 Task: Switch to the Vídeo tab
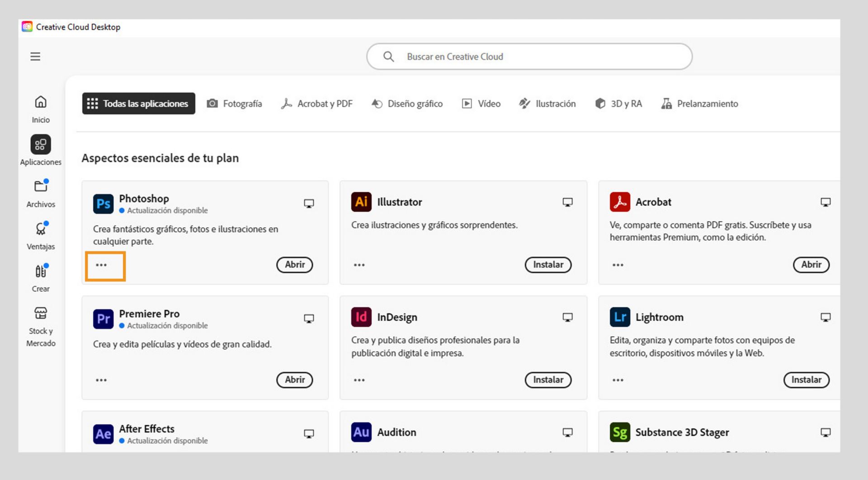coord(481,104)
